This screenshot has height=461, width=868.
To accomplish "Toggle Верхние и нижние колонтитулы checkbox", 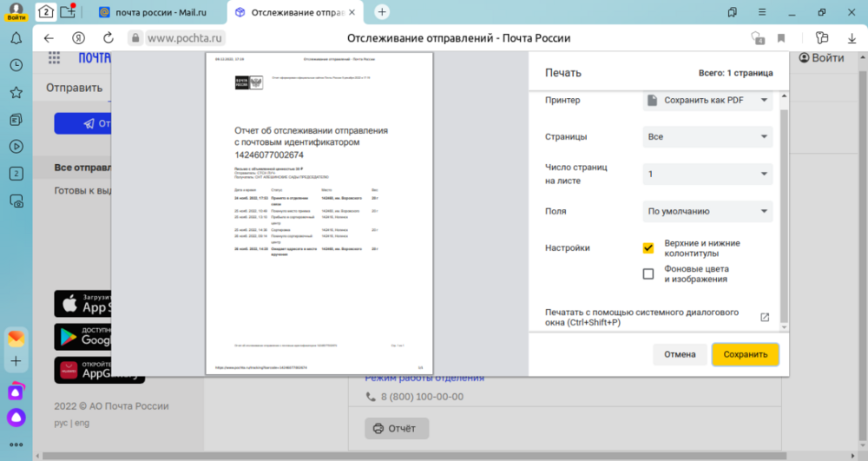I will [x=648, y=248].
